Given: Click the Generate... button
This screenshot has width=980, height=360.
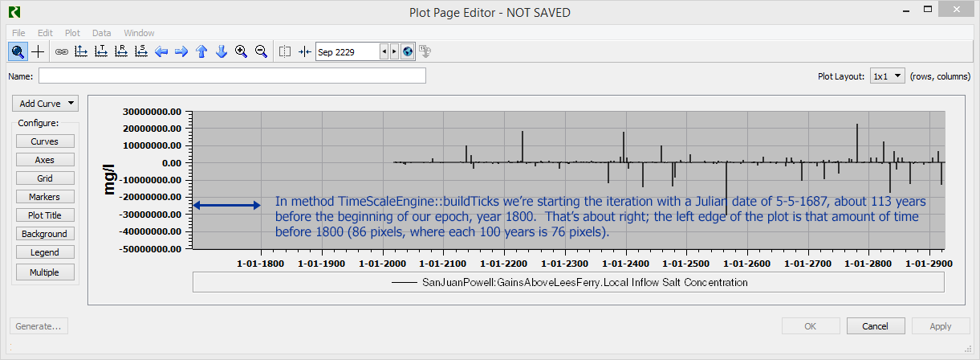Looking at the screenshot, I should point(39,326).
